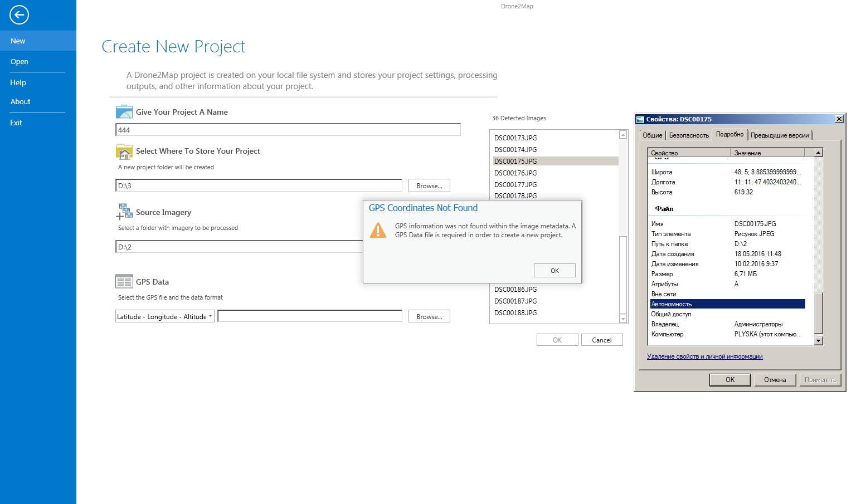Select DSC00178.JPG in the image list

pyautogui.click(x=515, y=195)
